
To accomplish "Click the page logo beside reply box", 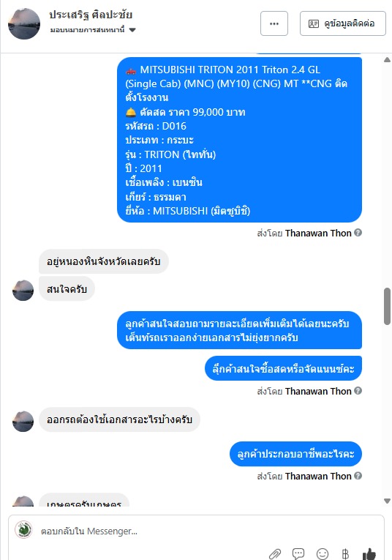I will point(23,530).
